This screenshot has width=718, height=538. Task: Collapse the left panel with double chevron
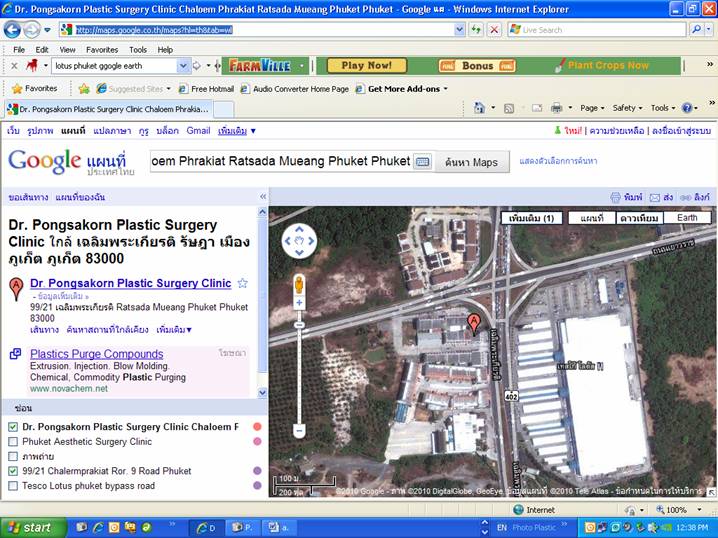click(263, 196)
